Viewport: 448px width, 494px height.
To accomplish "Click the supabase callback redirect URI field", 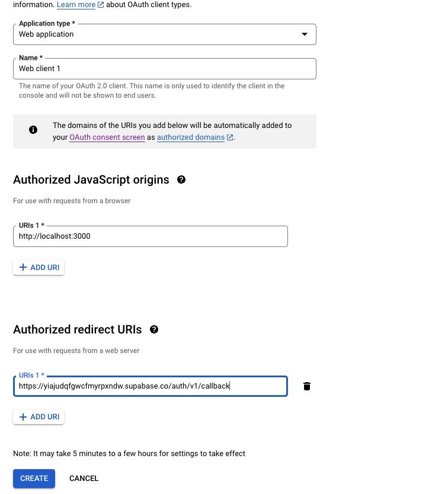I will click(x=150, y=386).
